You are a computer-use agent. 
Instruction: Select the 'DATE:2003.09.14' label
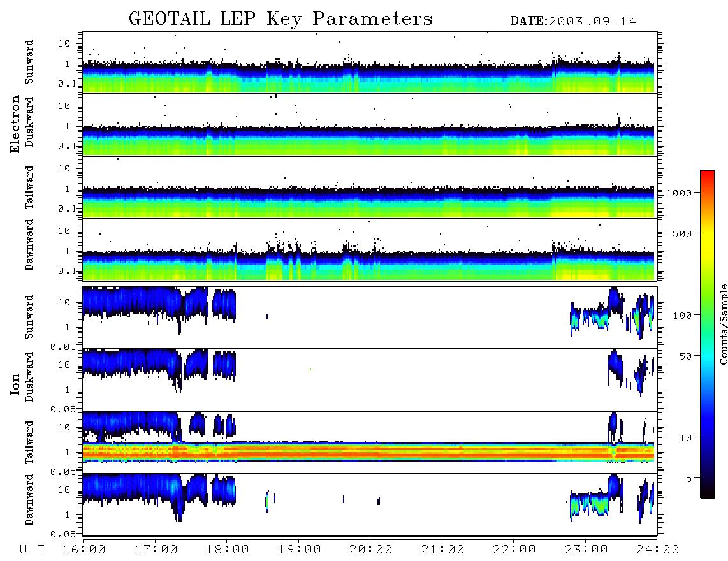[573, 22]
